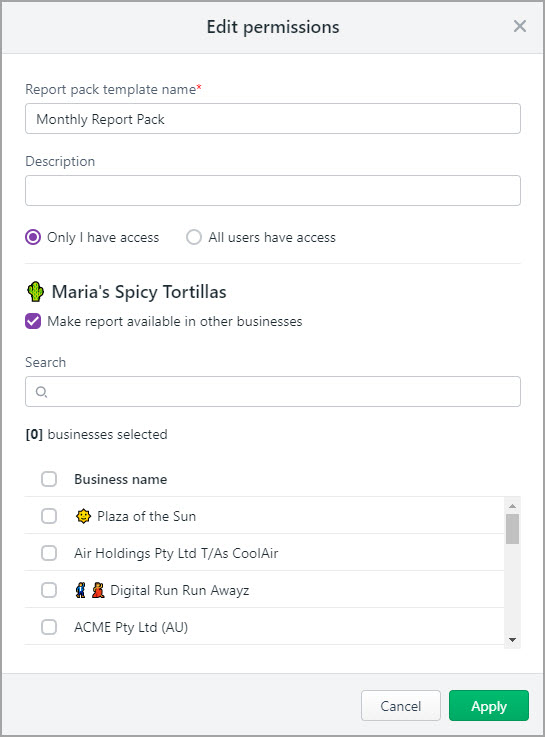Check the Plaza of the Sun business

(x=49, y=516)
